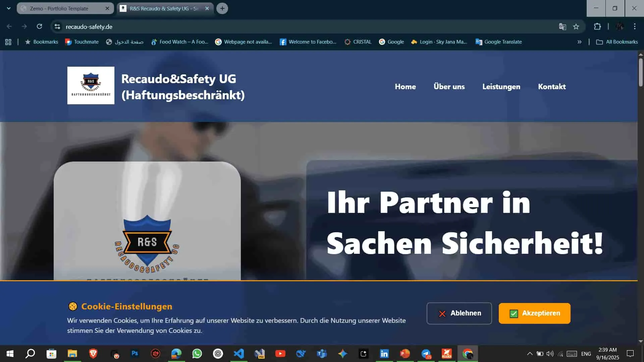Open Webpage not available bookmark
This screenshot has width=644, height=362.
[x=244, y=42]
